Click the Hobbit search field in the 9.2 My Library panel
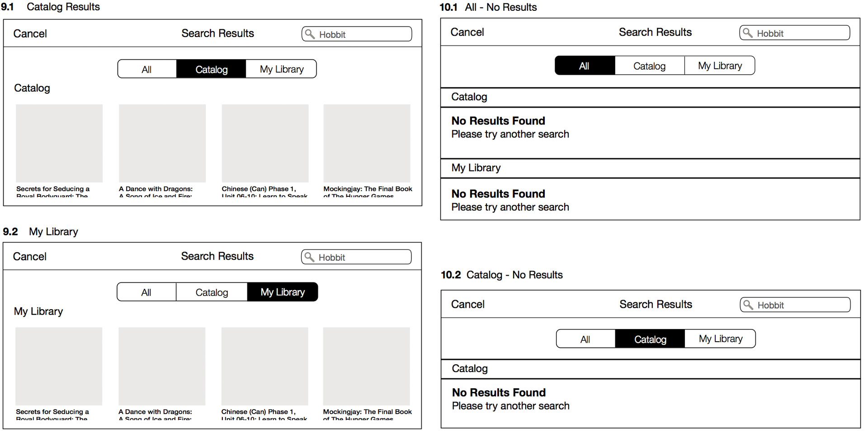868x439 pixels. 356,257
